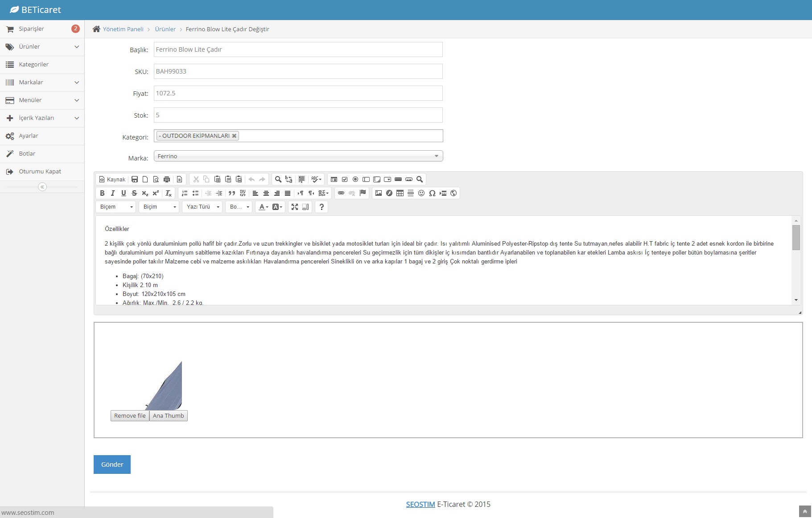Viewport: 812px width, 518px height.
Task: Click Paste from Word icon
Action: [239, 179]
